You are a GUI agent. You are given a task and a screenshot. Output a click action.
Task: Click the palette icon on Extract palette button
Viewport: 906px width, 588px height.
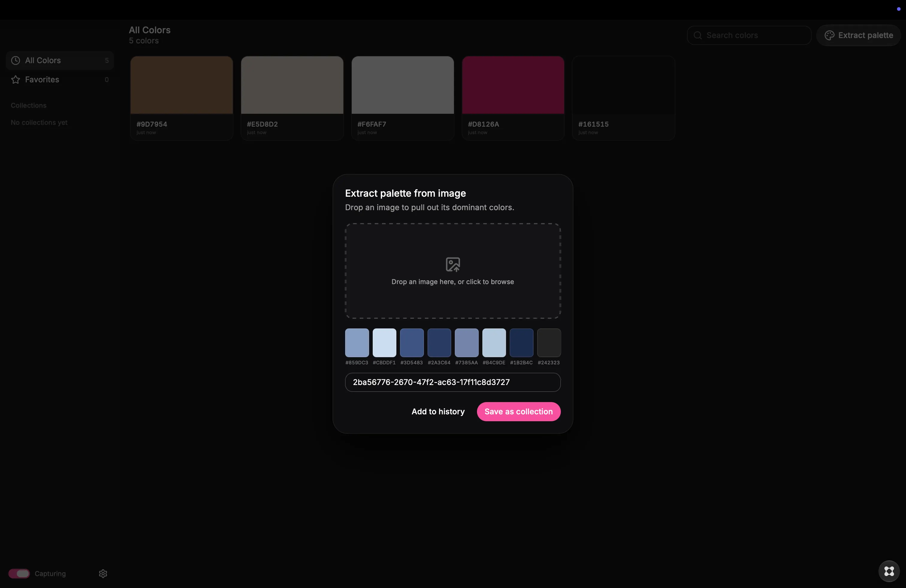point(829,35)
